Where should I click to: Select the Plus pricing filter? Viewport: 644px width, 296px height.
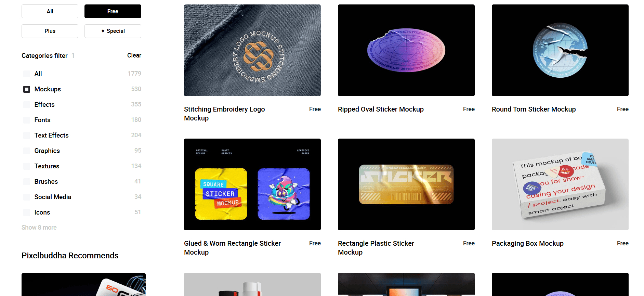click(x=50, y=31)
